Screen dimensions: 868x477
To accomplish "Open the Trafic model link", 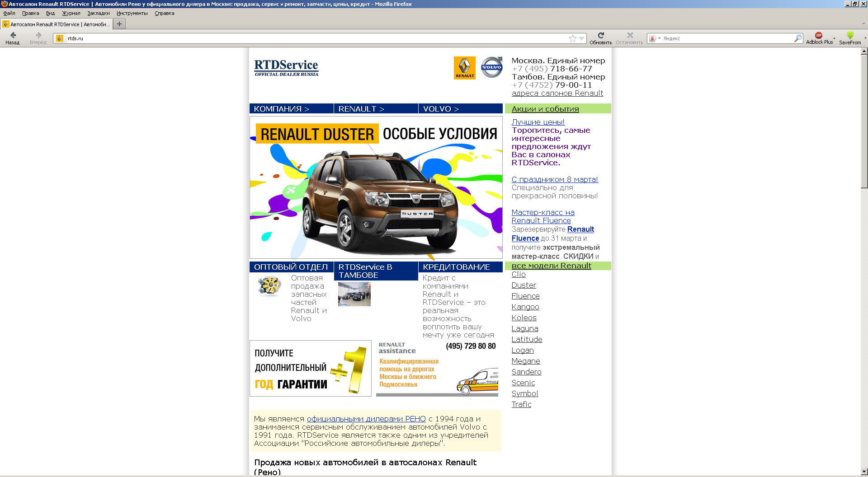I will 521,404.
